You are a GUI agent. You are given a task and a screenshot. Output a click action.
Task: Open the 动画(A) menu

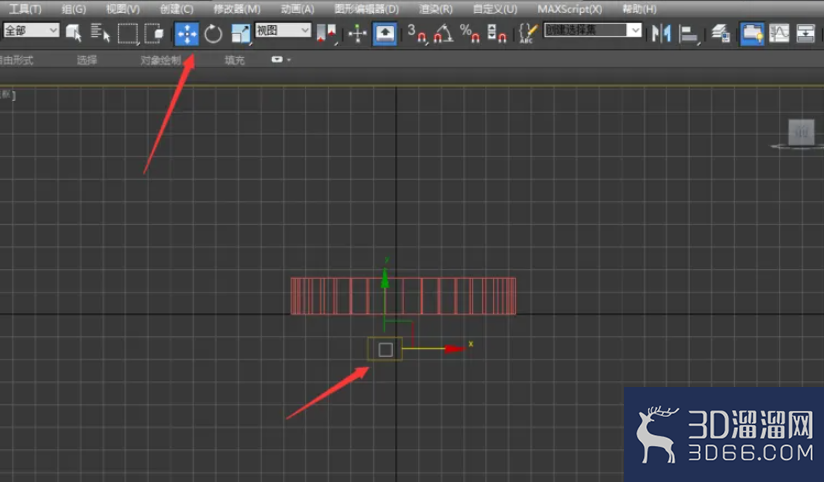[x=297, y=9]
